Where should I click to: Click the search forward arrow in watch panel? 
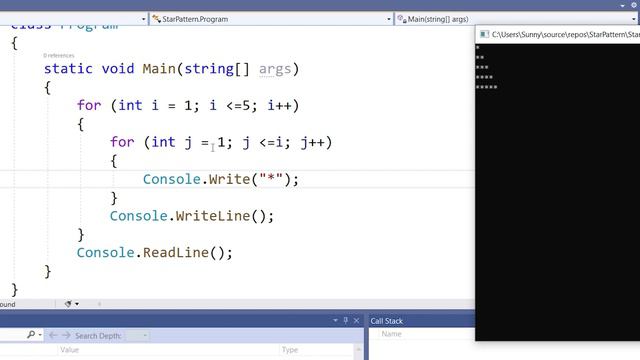click(66, 336)
